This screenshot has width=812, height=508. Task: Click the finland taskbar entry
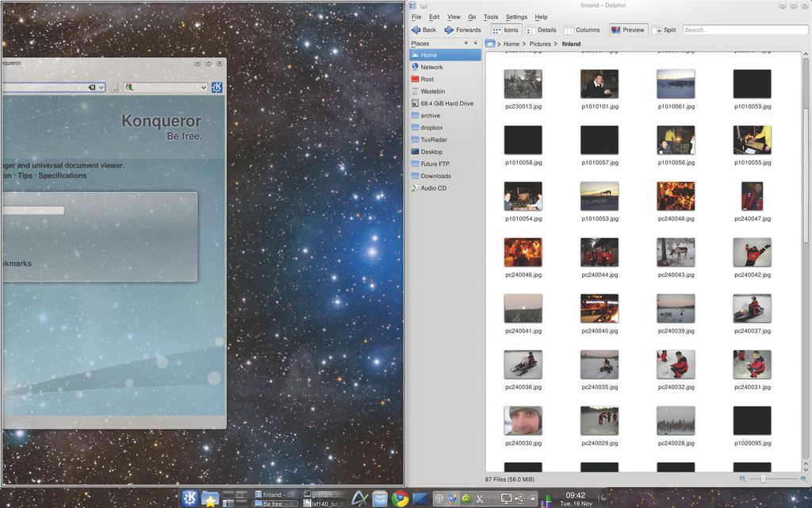(x=276, y=493)
